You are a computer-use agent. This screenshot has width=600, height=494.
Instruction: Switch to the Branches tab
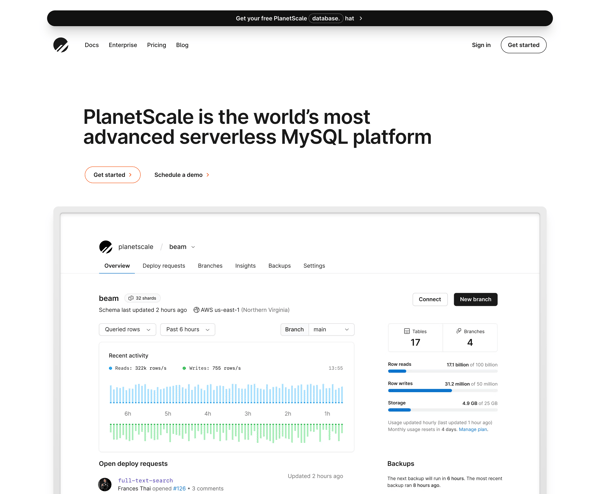(x=210, y=266)
